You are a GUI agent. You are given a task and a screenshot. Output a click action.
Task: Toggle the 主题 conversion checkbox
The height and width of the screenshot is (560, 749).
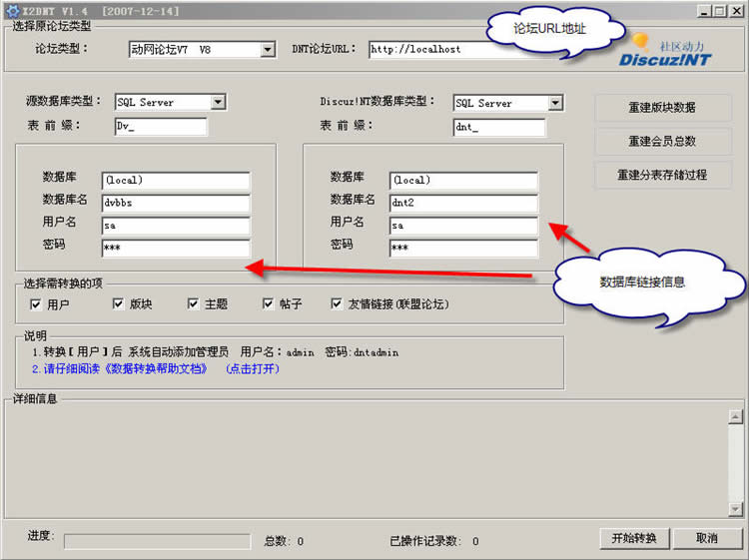click(194, 304)
